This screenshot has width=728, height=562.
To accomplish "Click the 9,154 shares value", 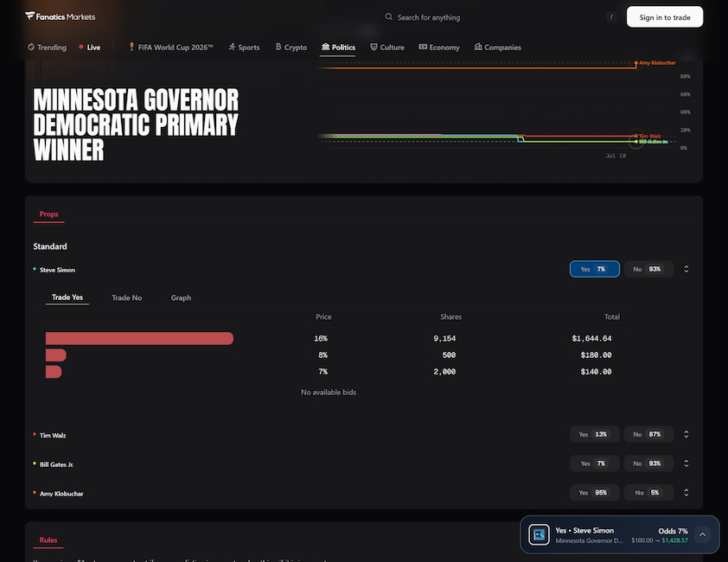I will point(444,339).
